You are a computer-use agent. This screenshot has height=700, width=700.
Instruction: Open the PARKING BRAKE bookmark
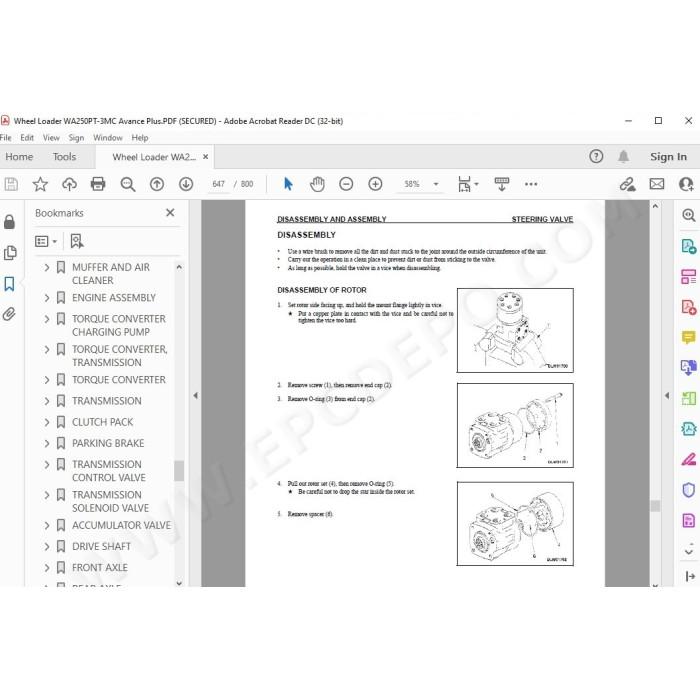(x=108, y=443)
